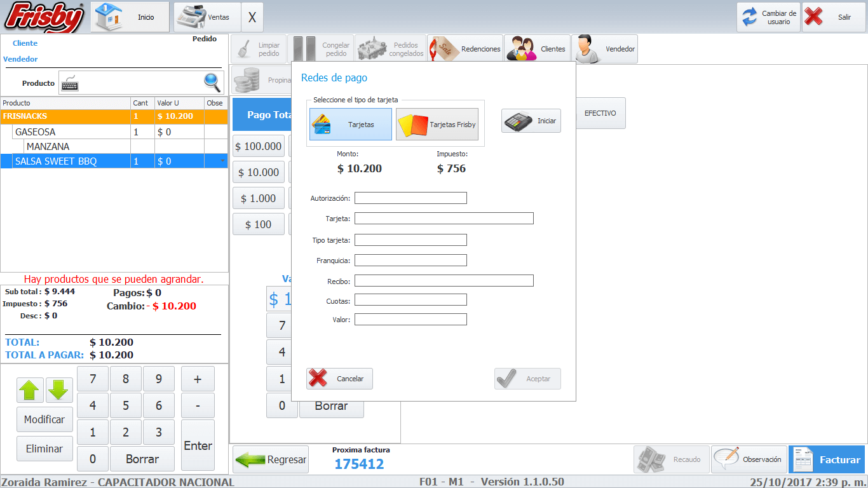Click the product search magnifier icon
This screenshot has width=868, height=488.
[x=212, y=83]
